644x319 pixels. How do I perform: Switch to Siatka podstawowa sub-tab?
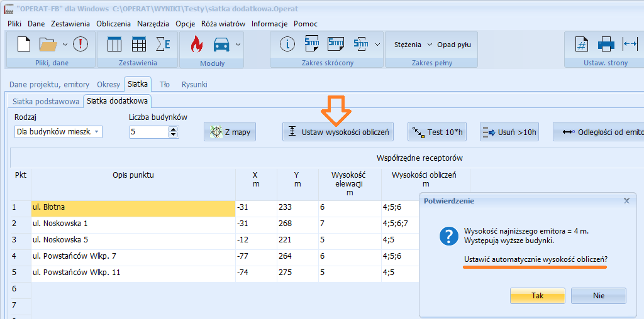coord(45,101)
